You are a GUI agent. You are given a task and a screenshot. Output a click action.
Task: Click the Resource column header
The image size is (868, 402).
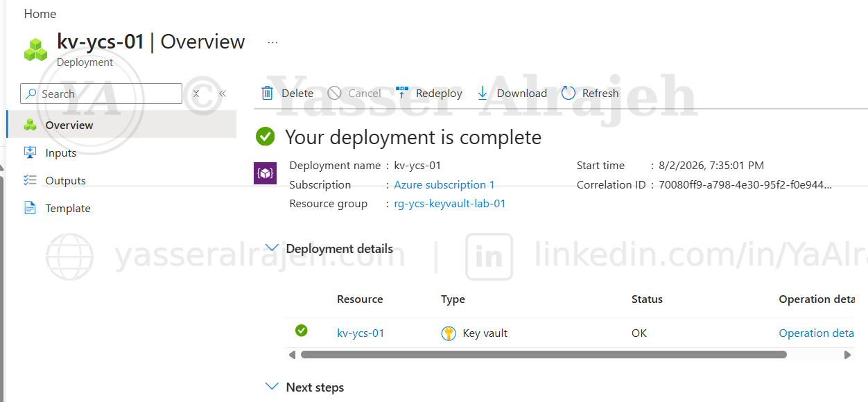360,299
